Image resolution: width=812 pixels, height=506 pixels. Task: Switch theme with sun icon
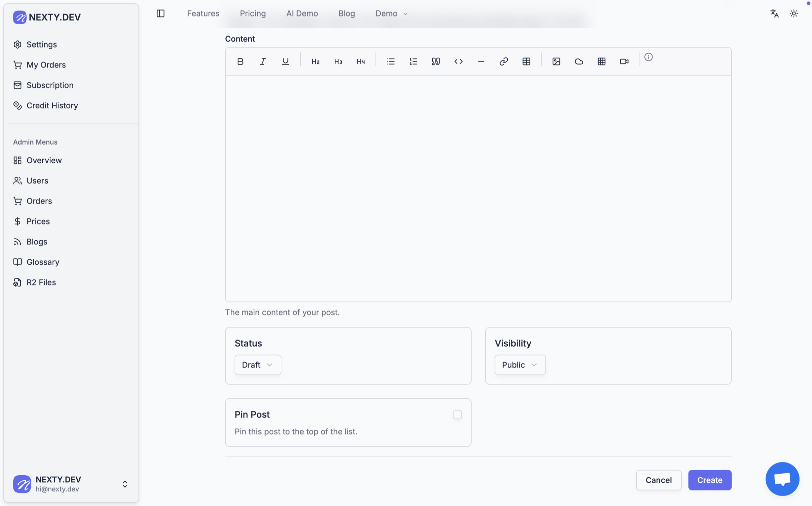coord(793,14)
